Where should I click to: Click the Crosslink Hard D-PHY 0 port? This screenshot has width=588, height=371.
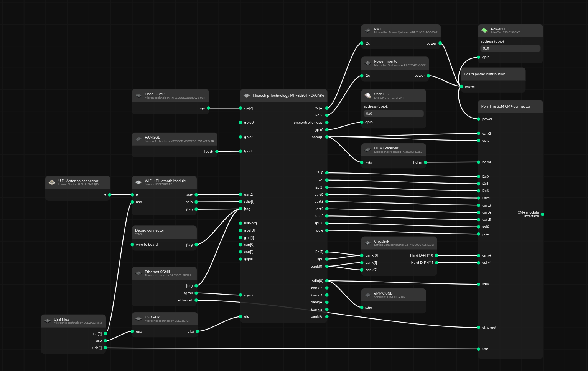pos(436,255)
